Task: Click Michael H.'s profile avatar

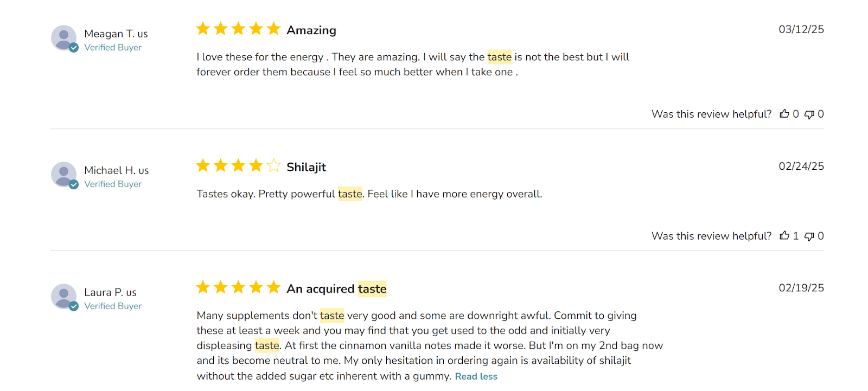Action: point(64,175)
